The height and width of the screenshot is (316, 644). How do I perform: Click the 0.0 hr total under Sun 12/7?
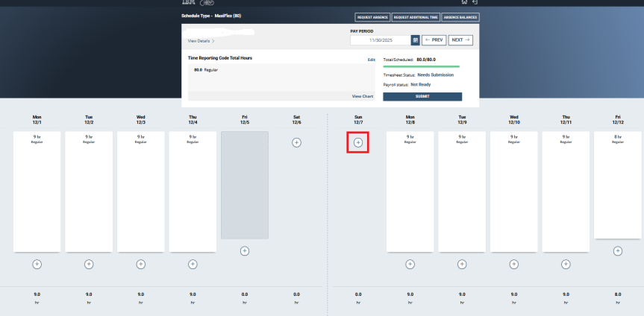pos(358,298)
